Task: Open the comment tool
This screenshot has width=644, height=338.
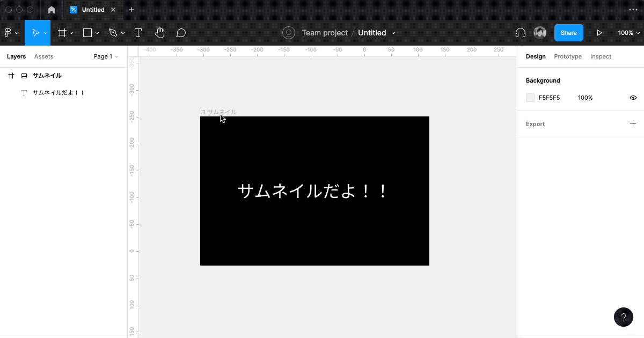Action: coord(181,33)
